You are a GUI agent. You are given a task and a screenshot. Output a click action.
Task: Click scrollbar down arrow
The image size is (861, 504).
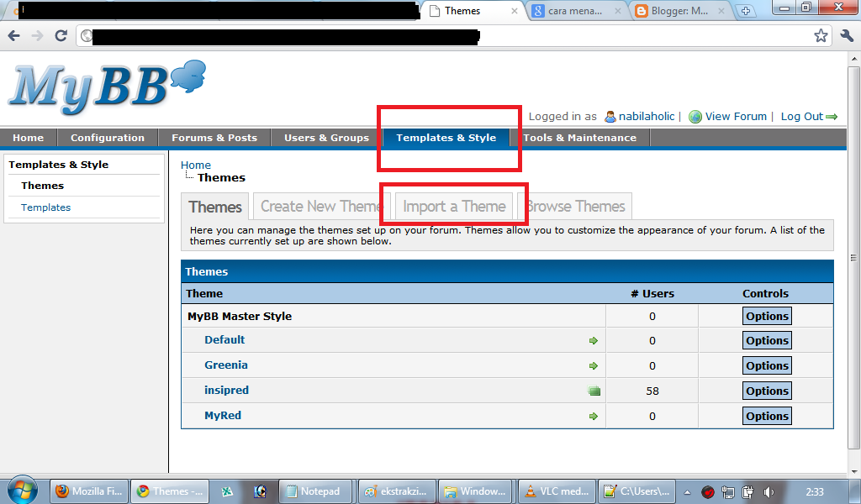coord(854,471)
